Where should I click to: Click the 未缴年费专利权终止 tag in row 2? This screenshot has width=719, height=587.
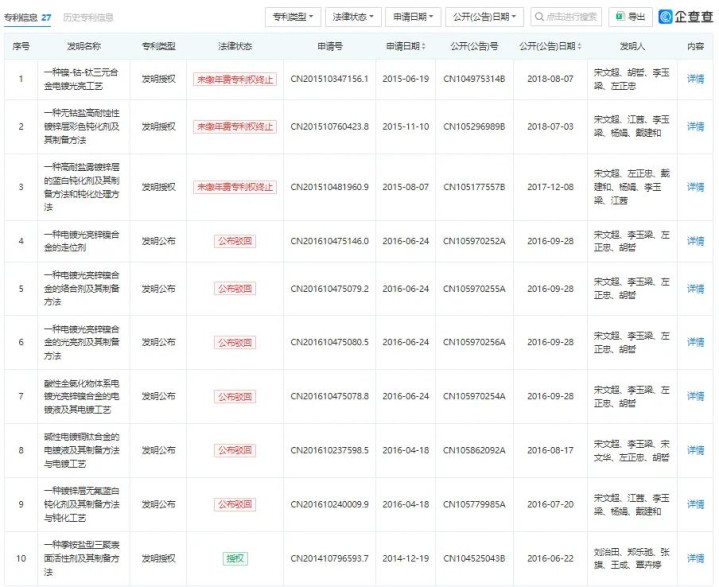[235, 127]
